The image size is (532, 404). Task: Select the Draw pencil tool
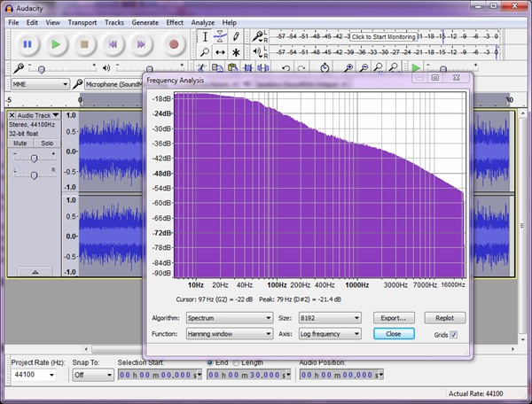(236, 36)
